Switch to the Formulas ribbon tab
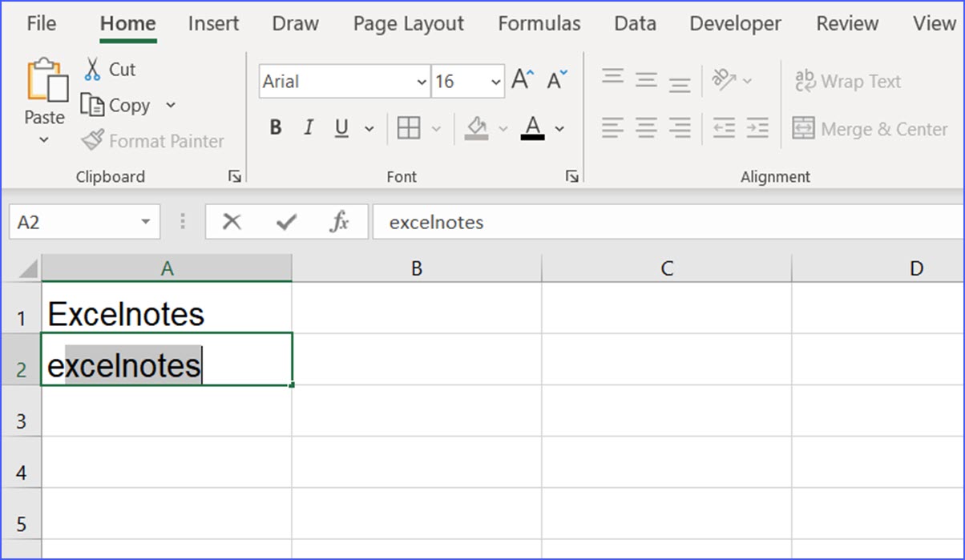The height and width of the screenshot is (560, 965). click(539, 24)
